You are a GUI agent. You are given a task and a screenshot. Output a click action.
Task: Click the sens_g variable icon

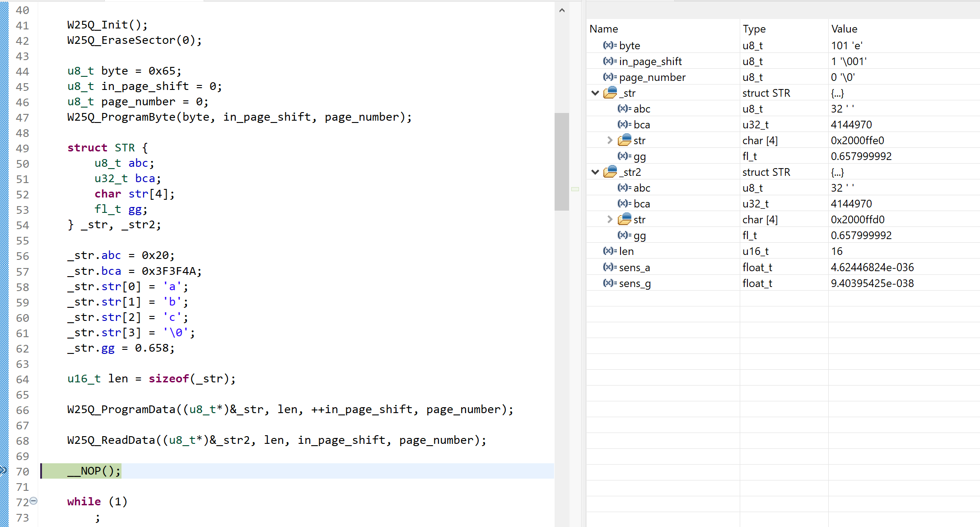click(610, 283)
